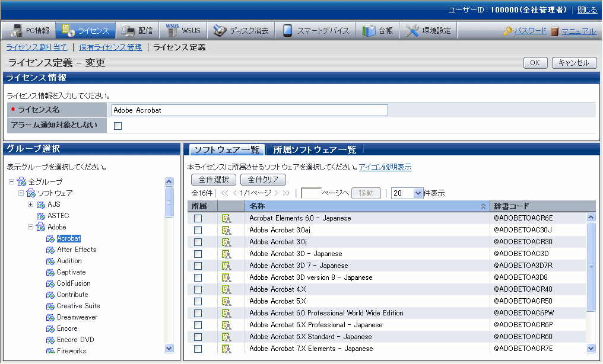Expand the AJS tree node
Viewport: 603px width, 364px height.
pyautogui.click(x=31, y=205)
